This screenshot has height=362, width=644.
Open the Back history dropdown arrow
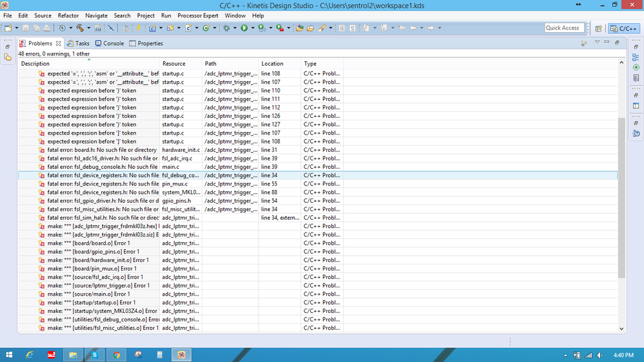tap(422, 28)
